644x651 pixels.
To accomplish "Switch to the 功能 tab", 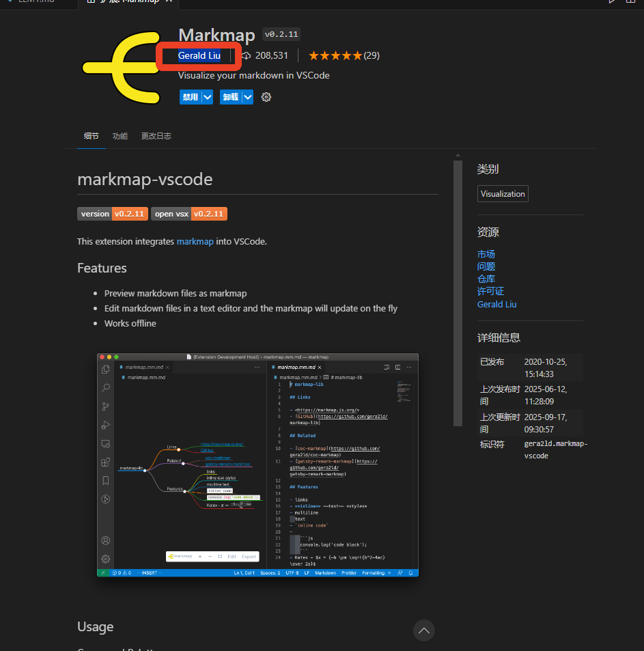I will click(x=120, y=135).
